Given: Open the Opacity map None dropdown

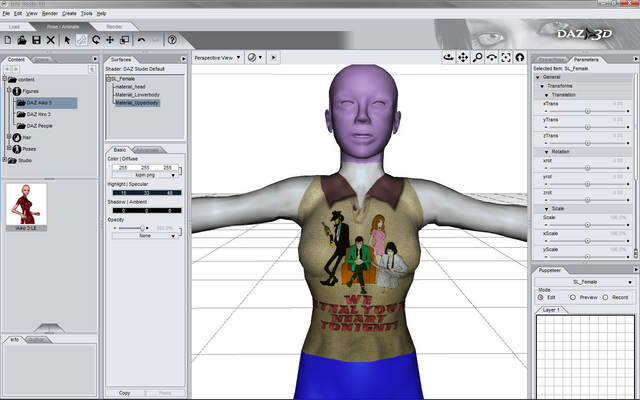Looking at the screenshot, I should click(145, 236).
